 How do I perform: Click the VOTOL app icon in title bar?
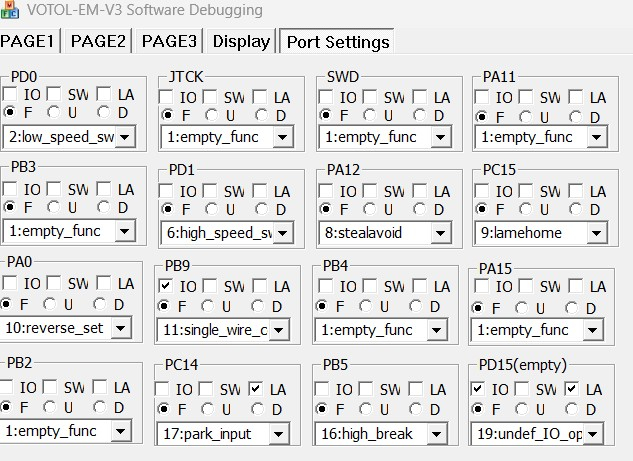coord(10,11)
